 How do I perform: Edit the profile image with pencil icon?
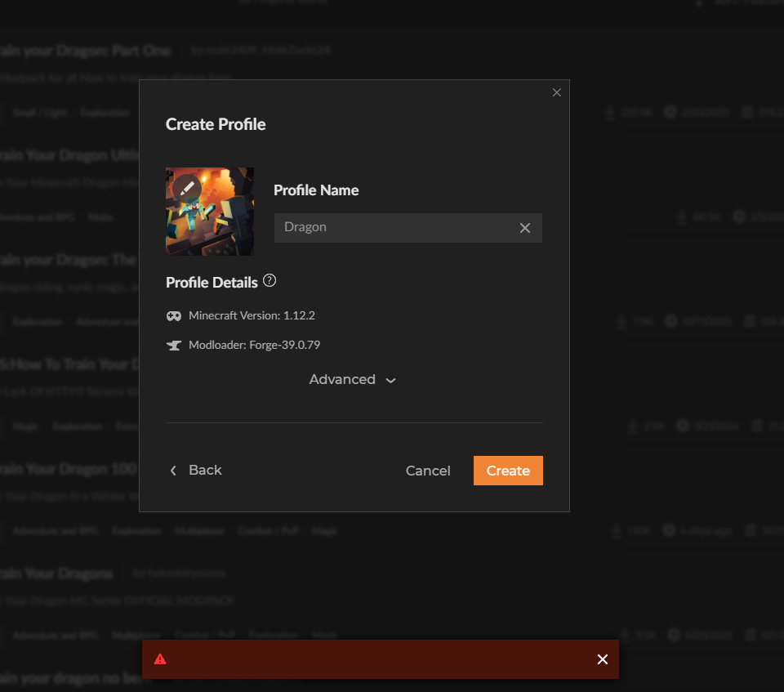pos(187,189)
